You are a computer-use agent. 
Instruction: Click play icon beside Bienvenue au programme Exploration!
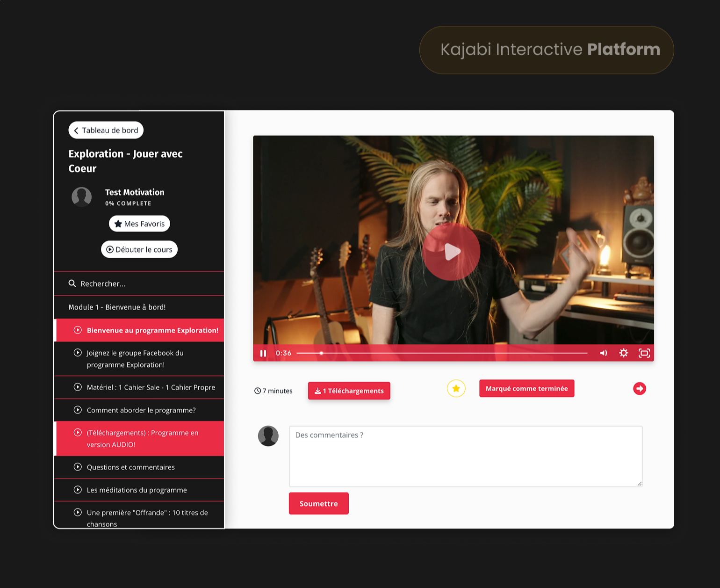[x=78, y=330]
